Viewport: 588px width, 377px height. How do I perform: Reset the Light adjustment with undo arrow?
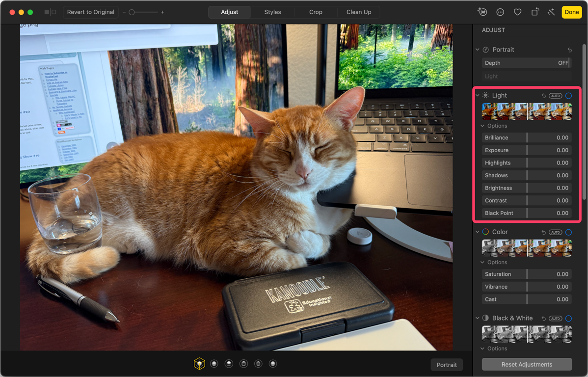click(x=543, y=96)
